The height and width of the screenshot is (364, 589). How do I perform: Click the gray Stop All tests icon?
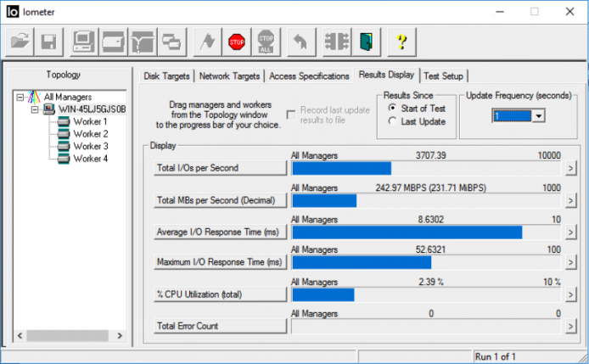pyautogui.click(x=266, y=42)
